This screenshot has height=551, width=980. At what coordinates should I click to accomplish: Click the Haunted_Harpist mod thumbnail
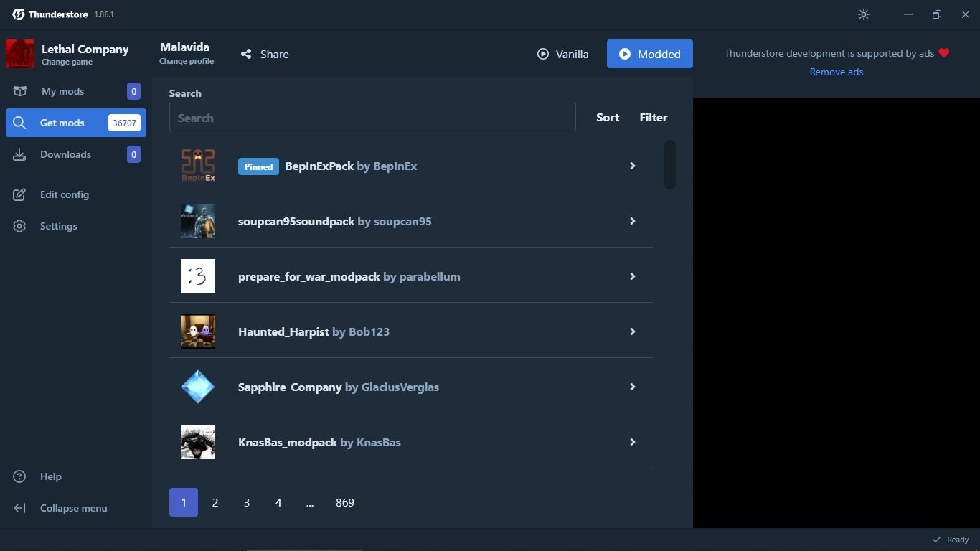pos(198,331)
